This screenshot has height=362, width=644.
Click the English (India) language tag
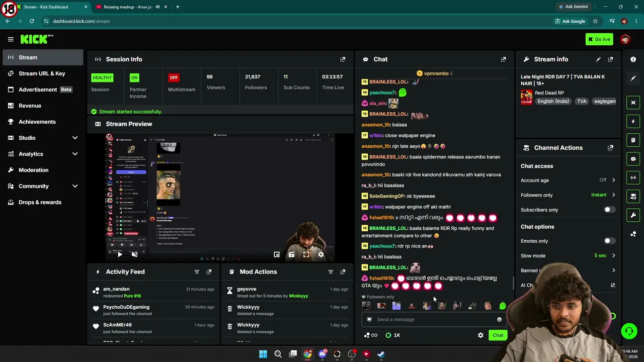pyautogui.click(x=553, y=101)
